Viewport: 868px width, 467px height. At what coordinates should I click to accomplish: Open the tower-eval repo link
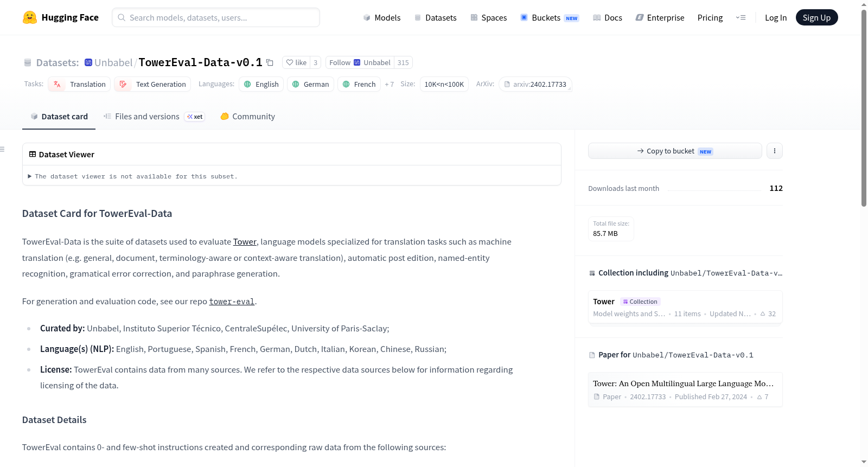[232, 302]
